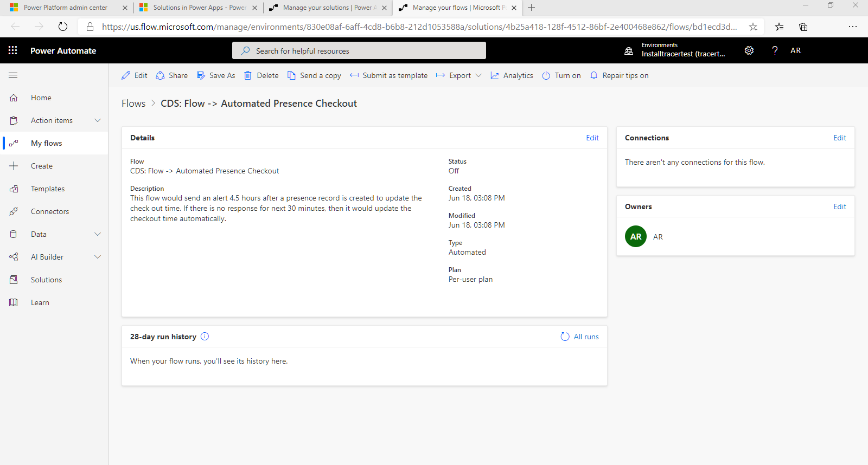
Task: Open the Export dropdown menu
Action: pyautogui.click(x=459, y=75)
